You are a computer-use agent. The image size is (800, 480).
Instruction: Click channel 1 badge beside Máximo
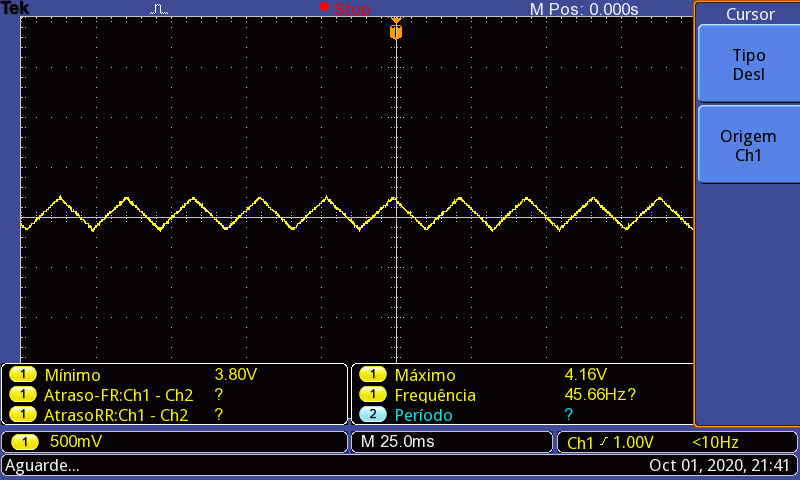coord(373,375)
